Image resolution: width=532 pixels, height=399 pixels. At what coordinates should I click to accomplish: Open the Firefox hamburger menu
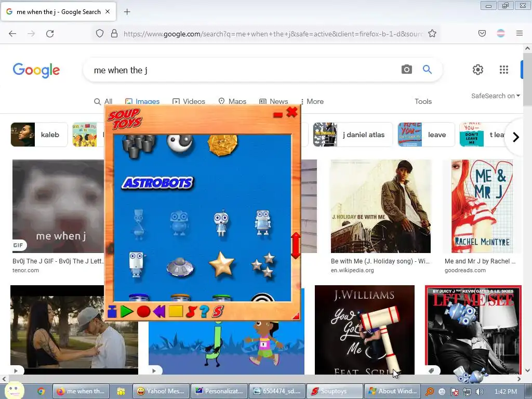[x=519, y=33]
